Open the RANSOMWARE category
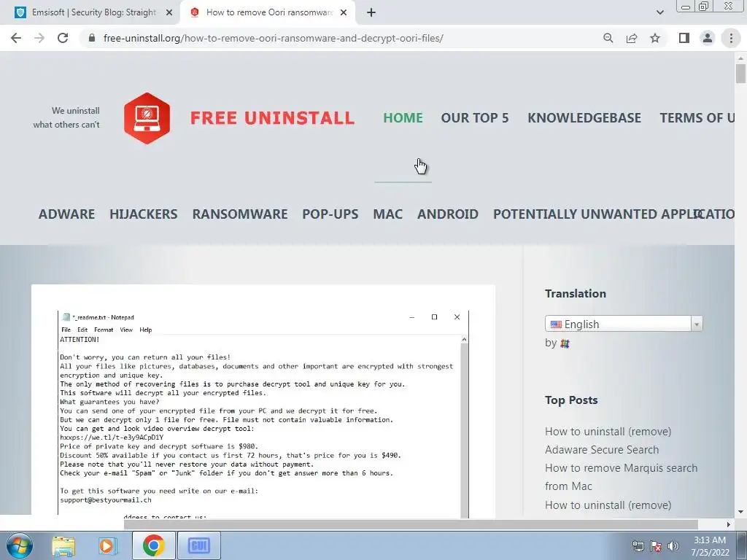 point(240,214)
